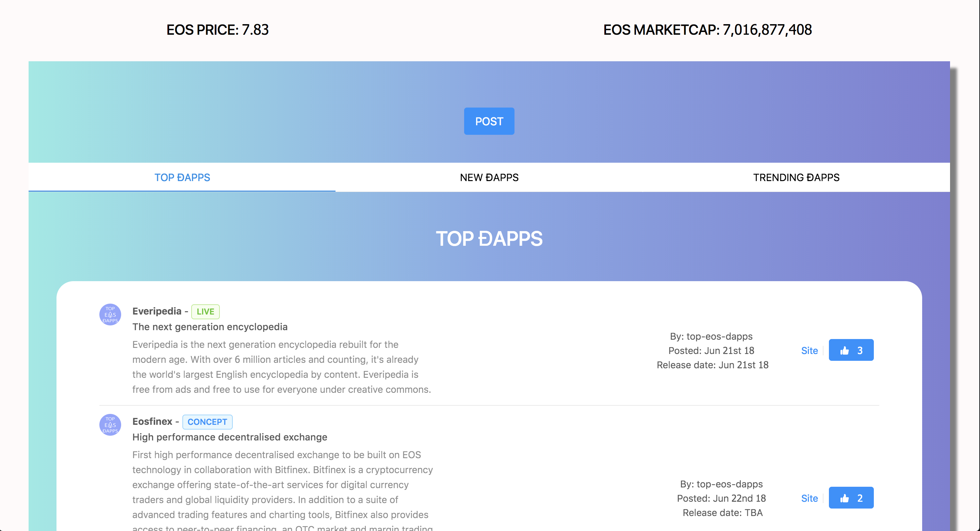Click the like counter showing 3 for Everipedia
The width and height of the screenshot is (980, 531).
(860, 350)
